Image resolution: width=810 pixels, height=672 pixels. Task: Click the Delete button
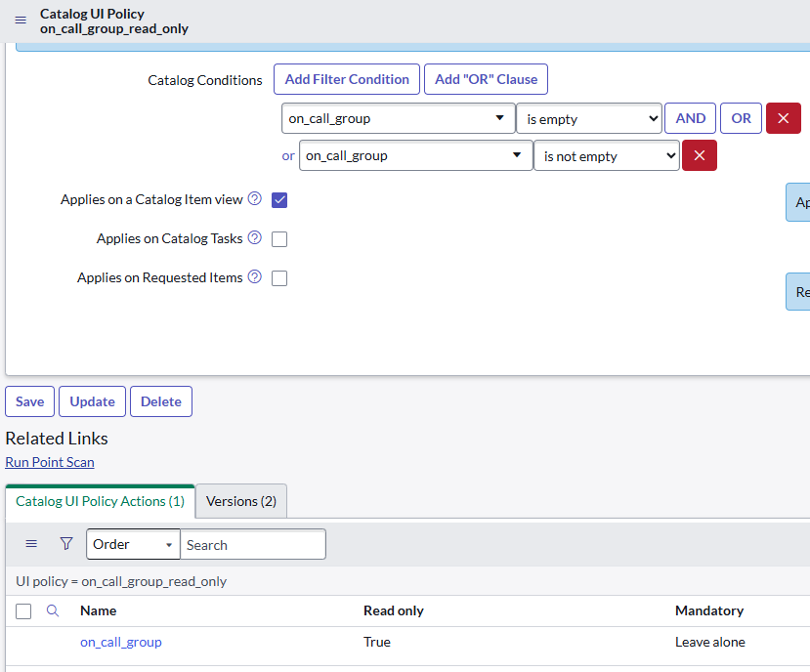[x=161, y=401]
